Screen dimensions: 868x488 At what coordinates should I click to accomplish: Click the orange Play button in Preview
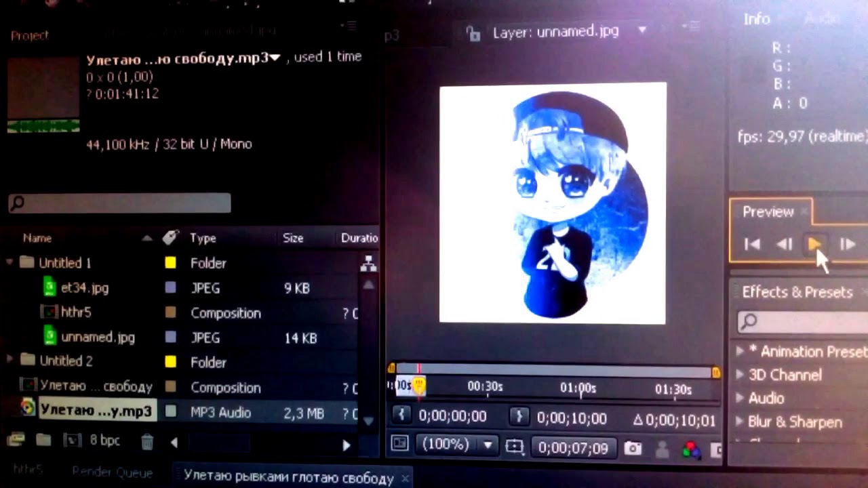click(x=814, y=244)
